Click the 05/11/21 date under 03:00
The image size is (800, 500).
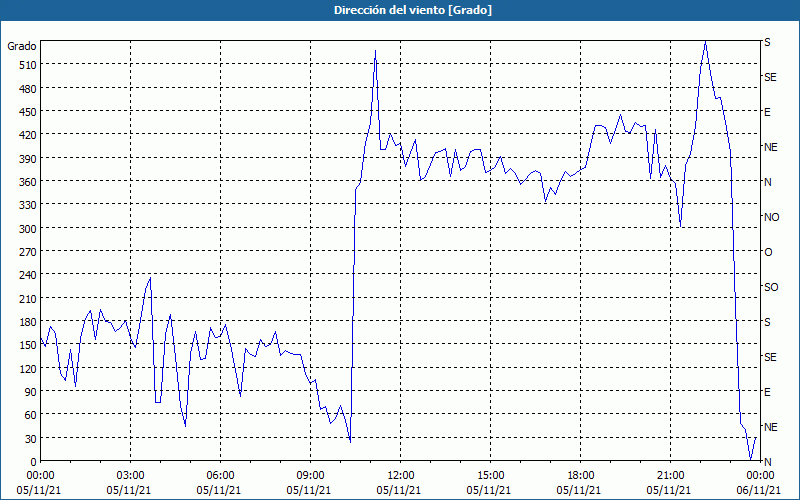tap(129, 490)
